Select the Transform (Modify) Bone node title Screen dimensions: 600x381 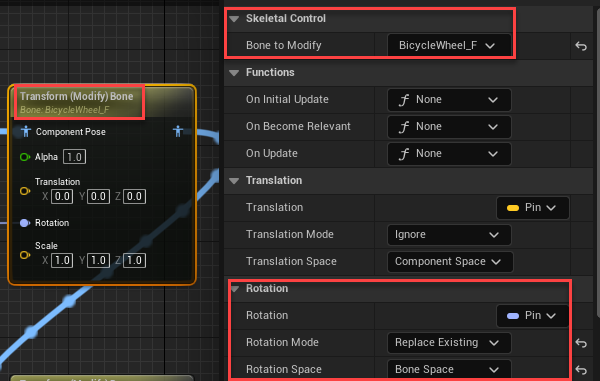(x=77, y=96)
